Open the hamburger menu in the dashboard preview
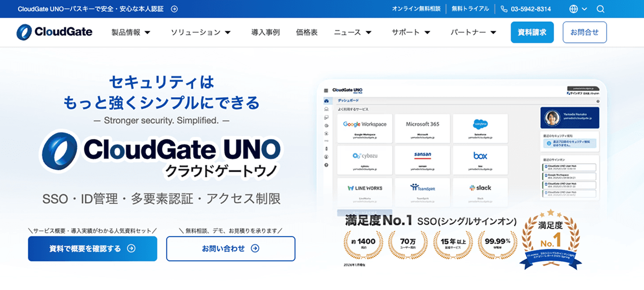Image resolution: width=644 pixels, height=290 pixels. (x=326, y=91)
